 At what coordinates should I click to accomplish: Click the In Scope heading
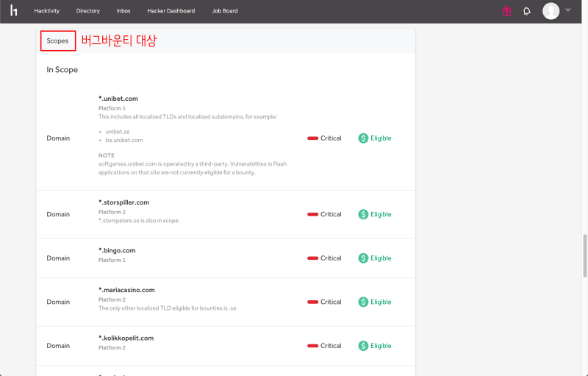coord(62,70)
